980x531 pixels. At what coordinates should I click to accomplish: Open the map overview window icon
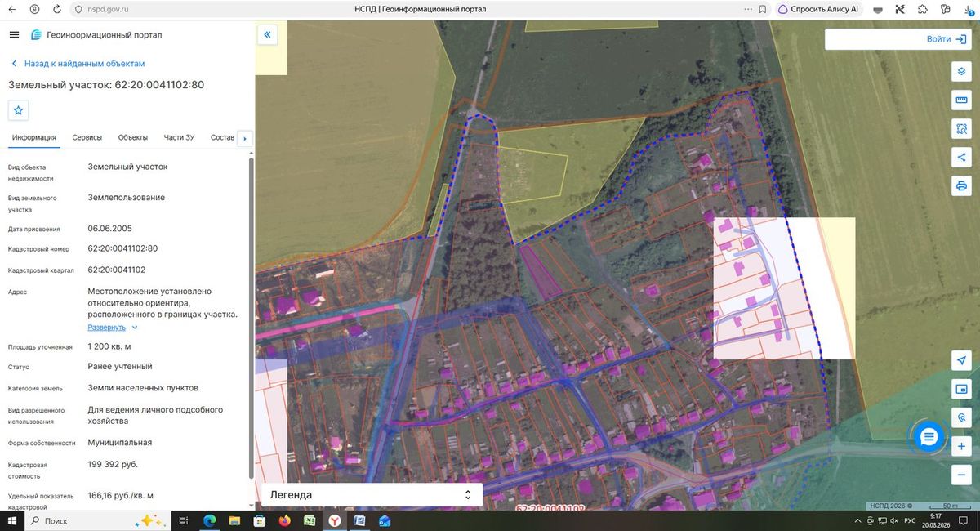click(961, 389)
